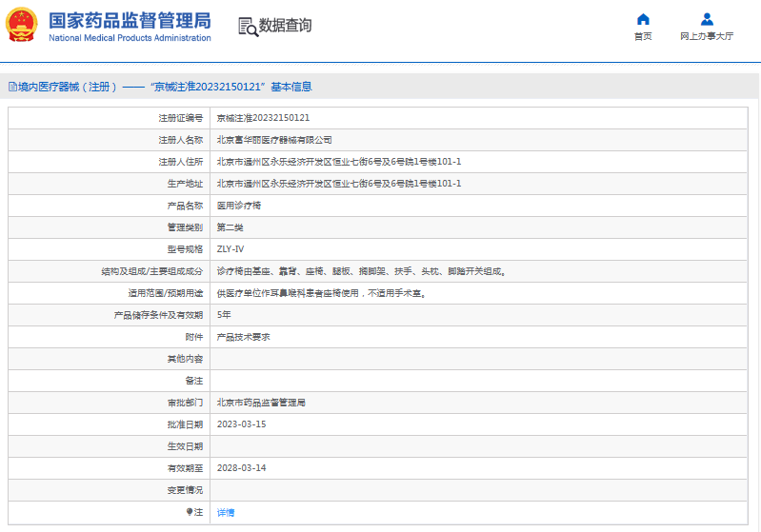The height and width of the screenshot is (532, 761).
Task: Click the document icon before 境内医疗器械
Action: [11, 87]
